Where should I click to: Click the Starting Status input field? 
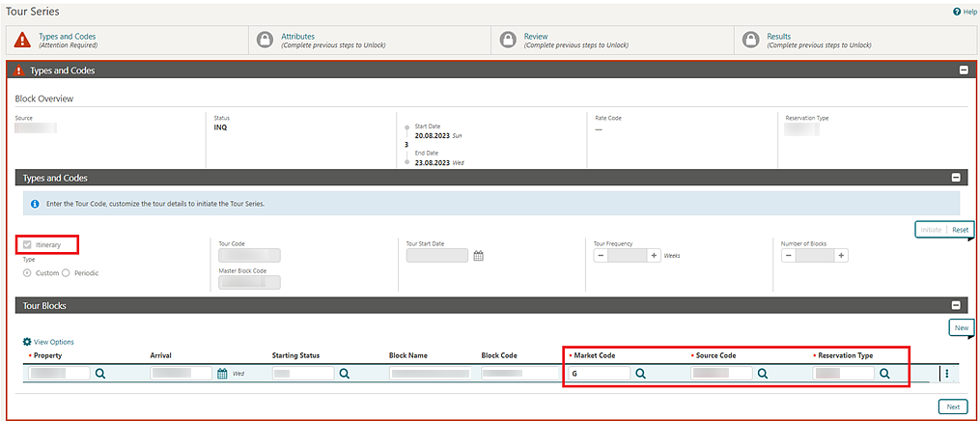(303, 374)
